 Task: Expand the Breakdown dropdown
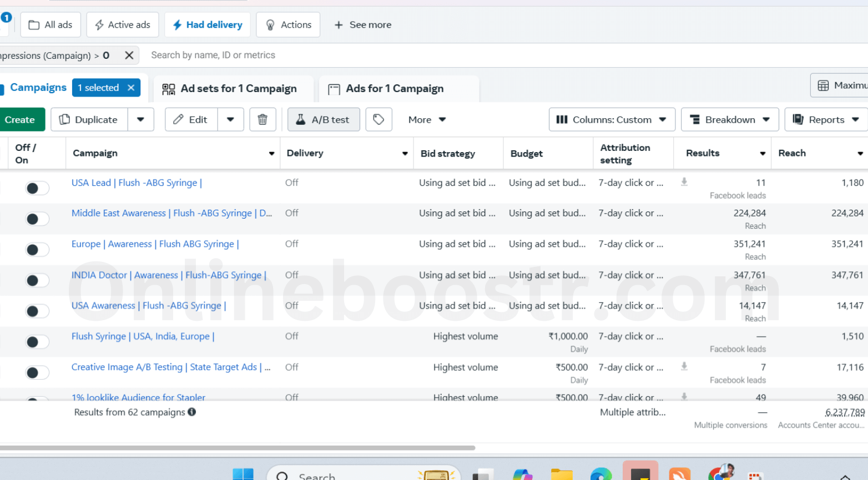click(729, 119)
